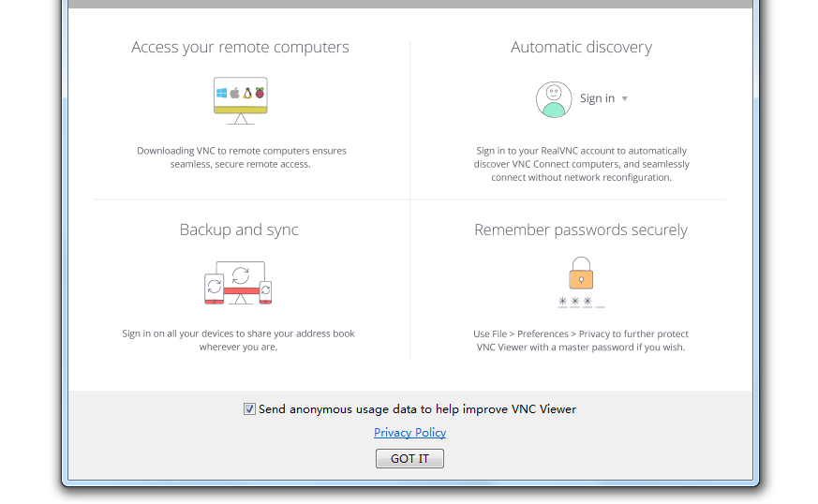Screen dimensions: 818x504
Task: Open the Privacy Policy link
Action: click(x=409, y=433)
